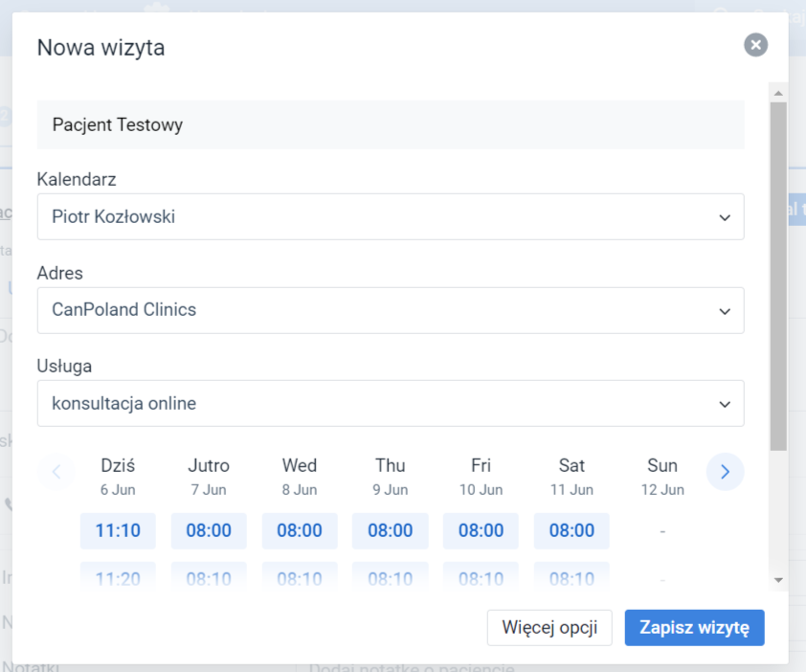Choose the 08:00 time on Sat 11 Jun
806x672 pixels.
tap(571, 529)
